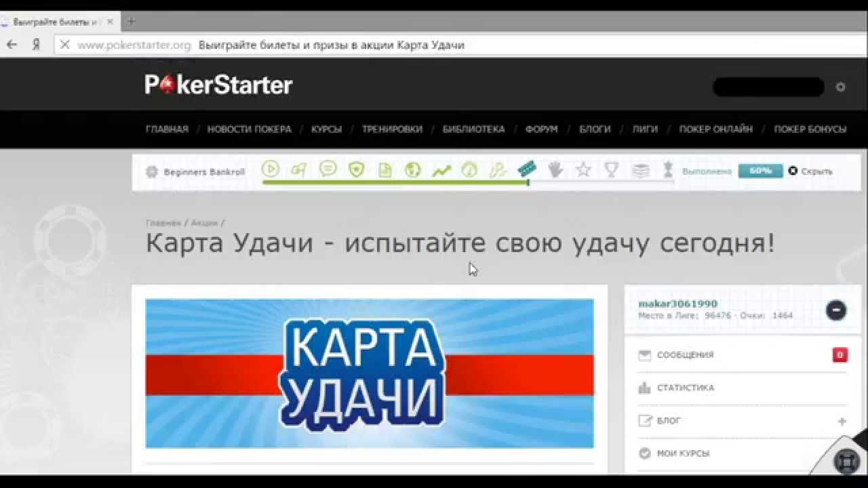Screen dimensions: 868x488
Task: Click the star step icon
Action: pos(583,170)
